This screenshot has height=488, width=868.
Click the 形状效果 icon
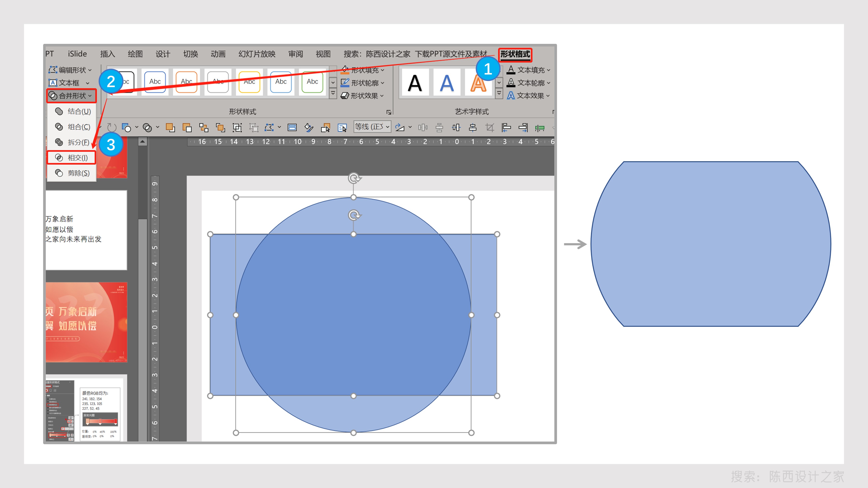345,96
